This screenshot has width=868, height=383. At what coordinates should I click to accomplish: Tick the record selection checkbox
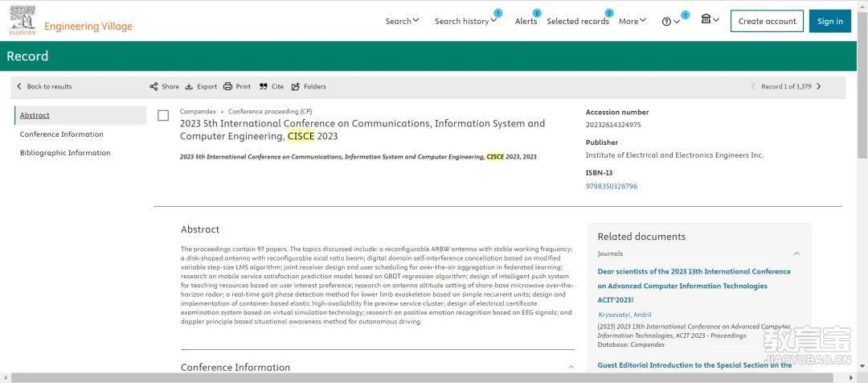(x=163, y=115)
